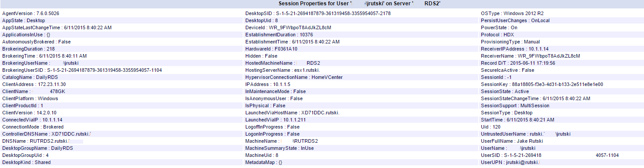Viewport: 644px width, 168px height.
Task: Click ReceiverIPAddress : 10.1.1.14 entry
Action: (x=515, y=49)
